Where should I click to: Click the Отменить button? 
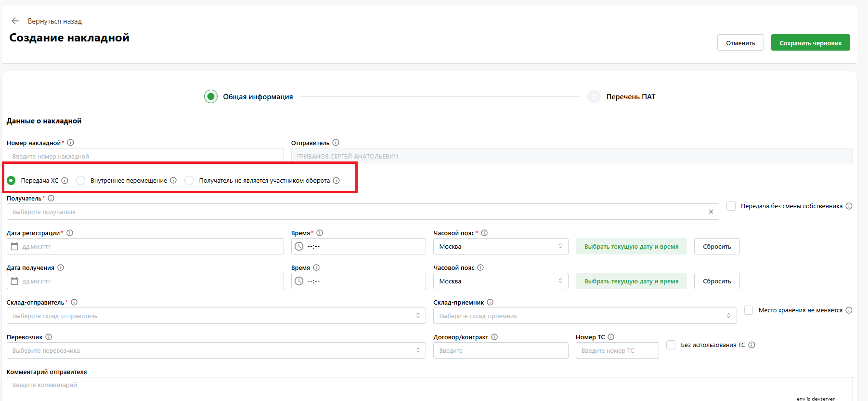click(740, 43)
